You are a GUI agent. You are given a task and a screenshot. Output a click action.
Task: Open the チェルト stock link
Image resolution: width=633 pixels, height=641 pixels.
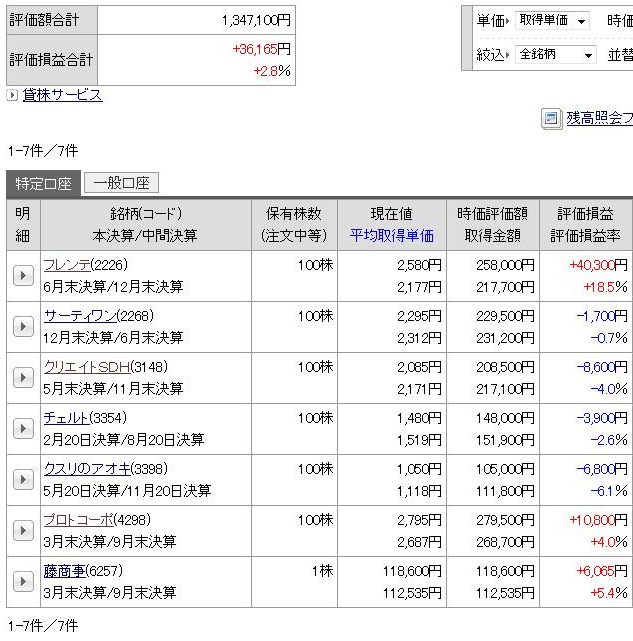[66, 418]
